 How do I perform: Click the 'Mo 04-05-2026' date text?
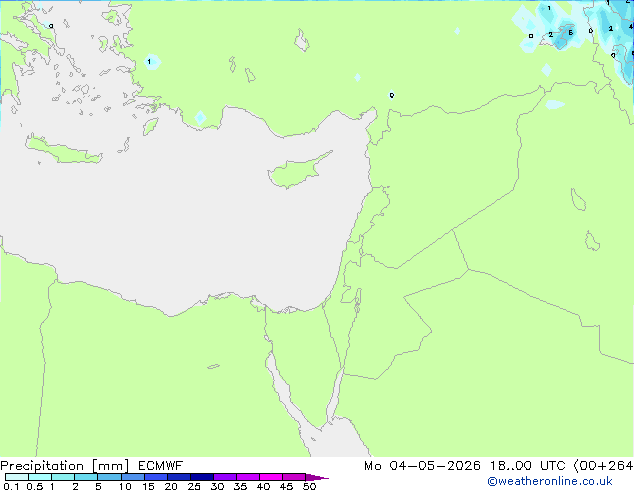point(422,466)
